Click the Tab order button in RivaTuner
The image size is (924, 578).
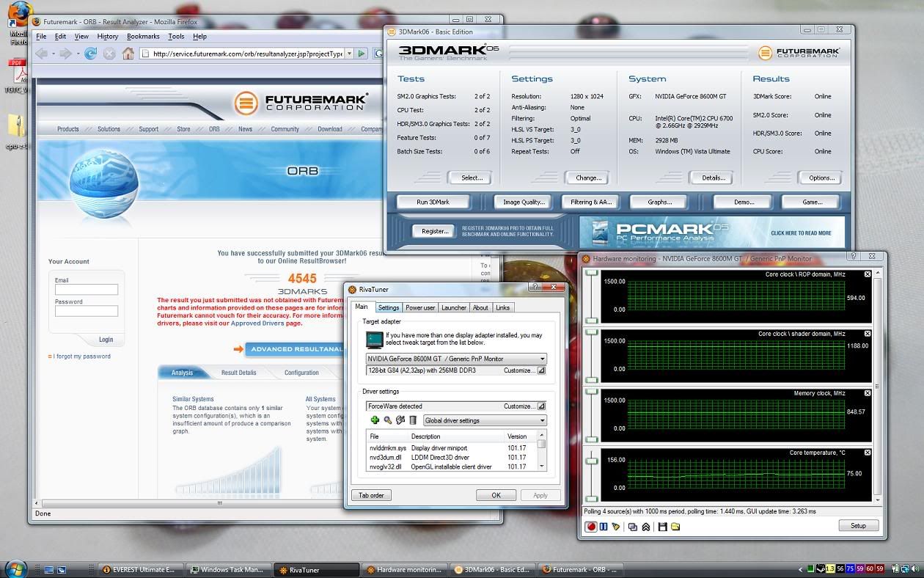click(x=371, y=495)
